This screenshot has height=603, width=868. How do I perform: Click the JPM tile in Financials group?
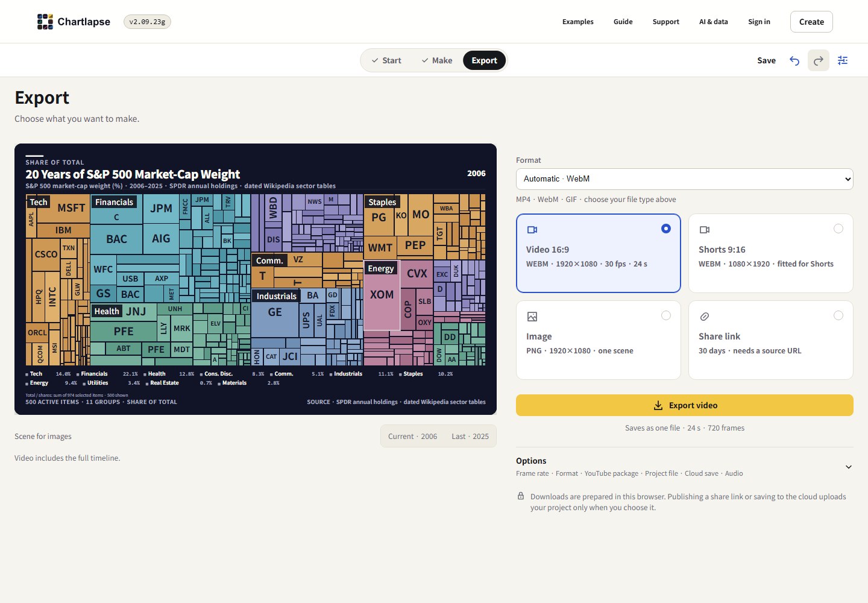click(161, 209)
